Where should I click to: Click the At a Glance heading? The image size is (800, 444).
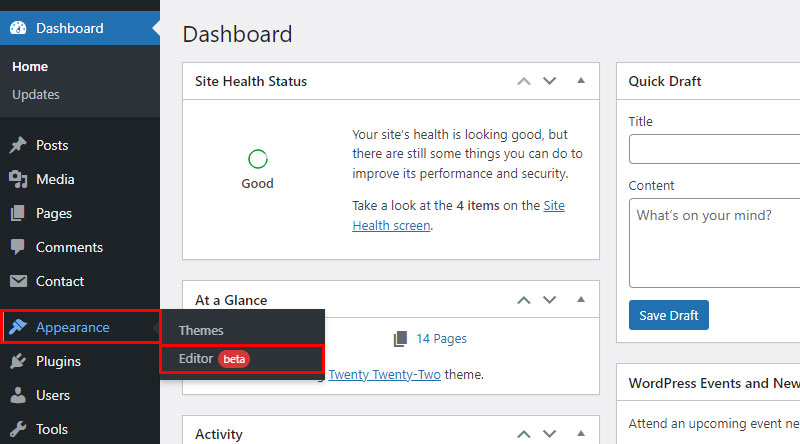(231, 300)
